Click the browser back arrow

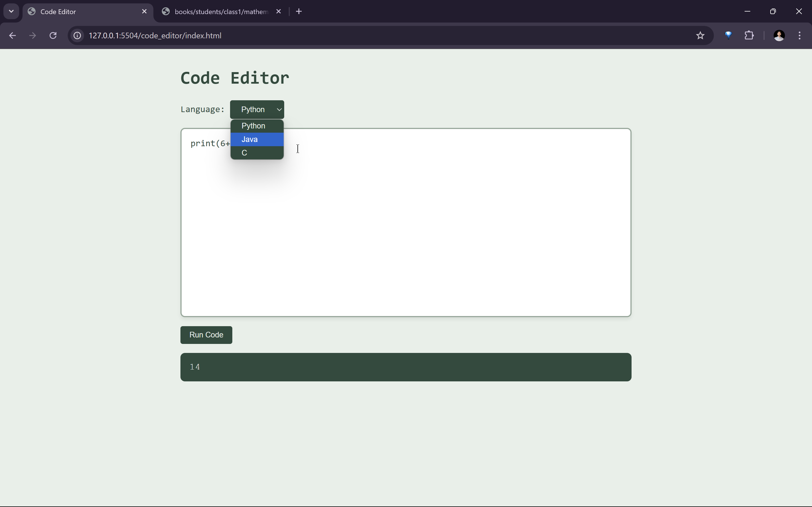pyautogui.click(x=12, y=35)
